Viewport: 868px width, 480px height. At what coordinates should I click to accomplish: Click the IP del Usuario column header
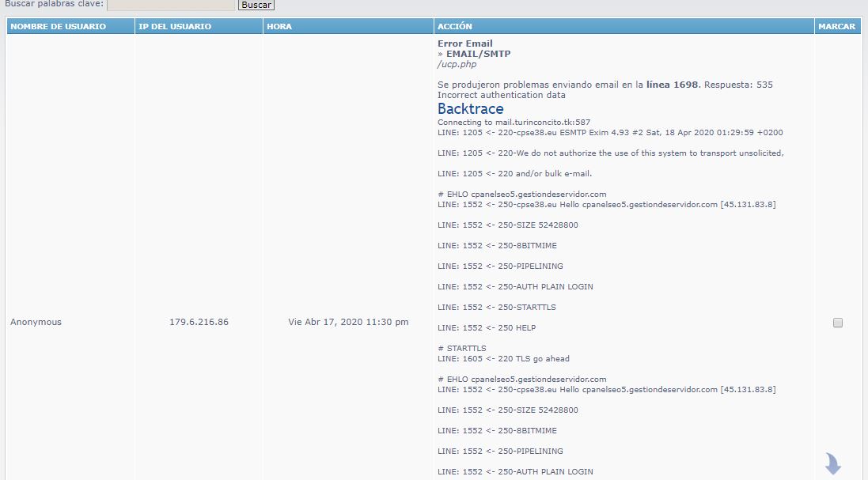[x=175, y=27]
